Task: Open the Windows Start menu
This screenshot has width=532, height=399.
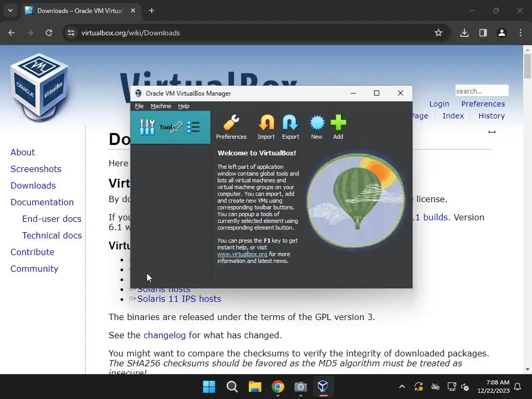Action: [x=209, y=387]
